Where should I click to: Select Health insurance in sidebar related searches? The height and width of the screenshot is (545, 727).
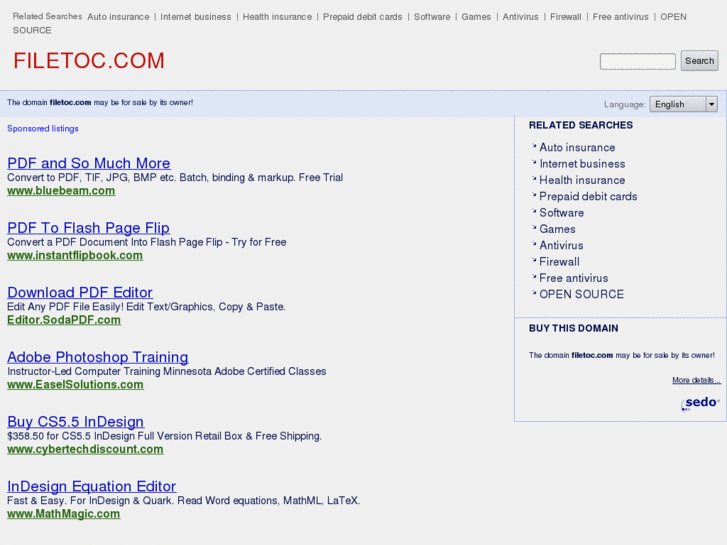tap(582, 180)
